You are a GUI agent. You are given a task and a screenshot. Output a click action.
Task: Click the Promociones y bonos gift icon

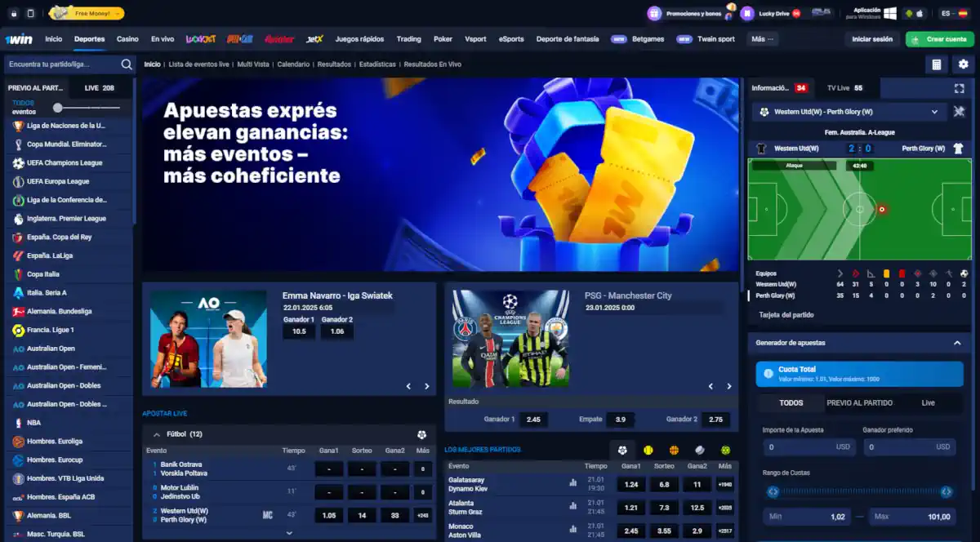coord(654,13)
